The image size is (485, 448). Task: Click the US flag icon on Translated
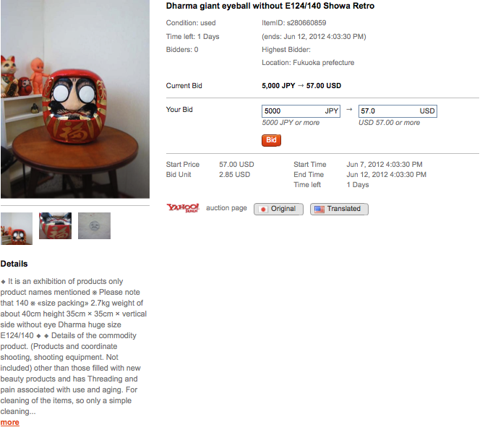[319, 210]
